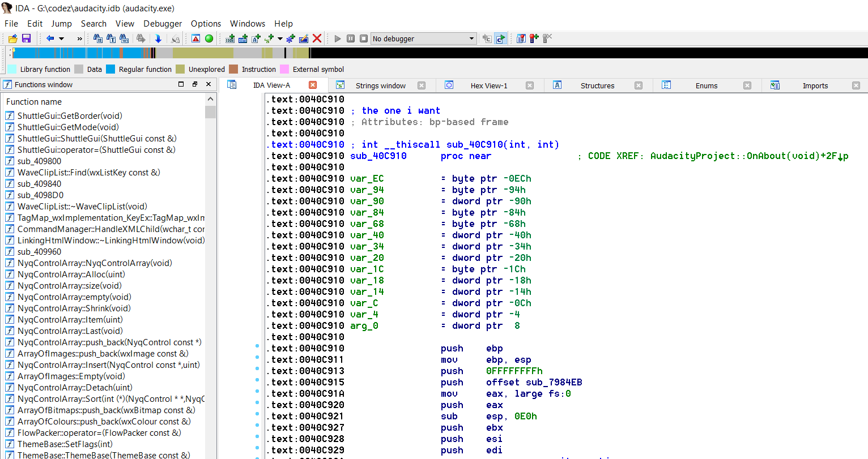Select ShuttleGui::GetBorder(void) in the functions list
Screen dimensions: 868x459
(70, 116)
